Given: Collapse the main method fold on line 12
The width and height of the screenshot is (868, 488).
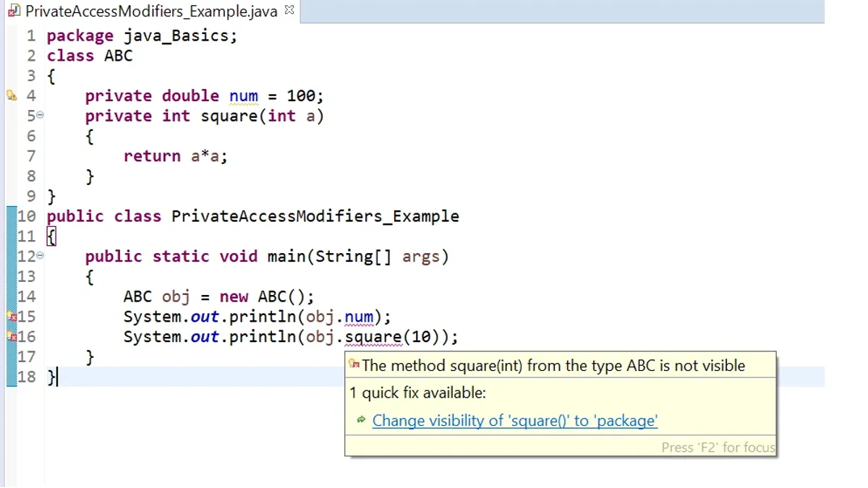Looking at the screenshot, I should pyautogui.click(x=40, y=255).
